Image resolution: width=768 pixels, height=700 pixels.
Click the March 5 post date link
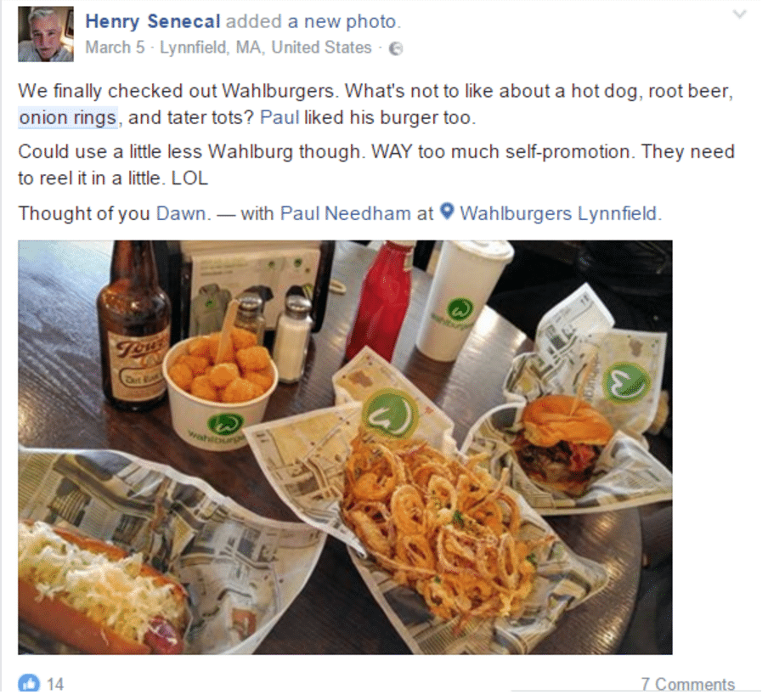(x=115, y=48)
